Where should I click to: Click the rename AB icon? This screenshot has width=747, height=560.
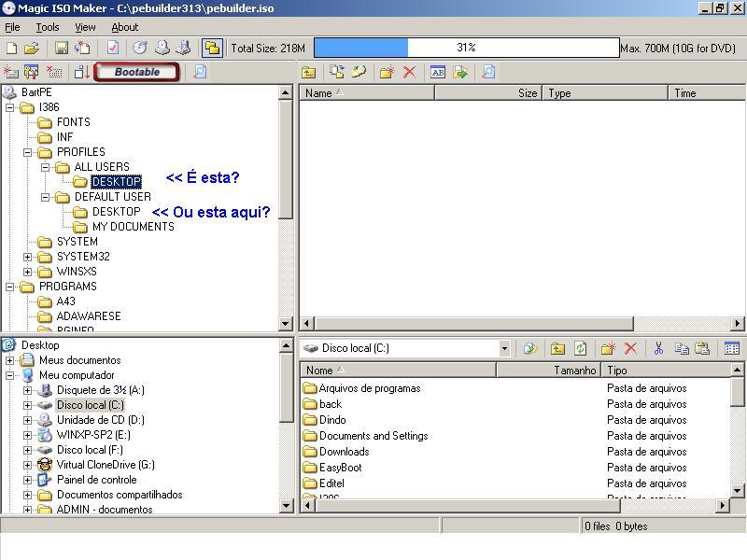437,72
